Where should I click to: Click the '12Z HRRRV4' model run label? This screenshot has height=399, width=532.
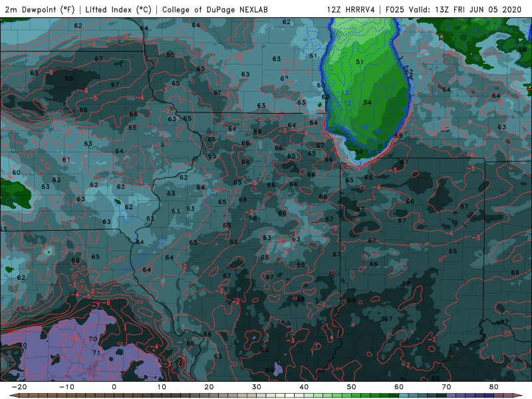click(351, 10)
